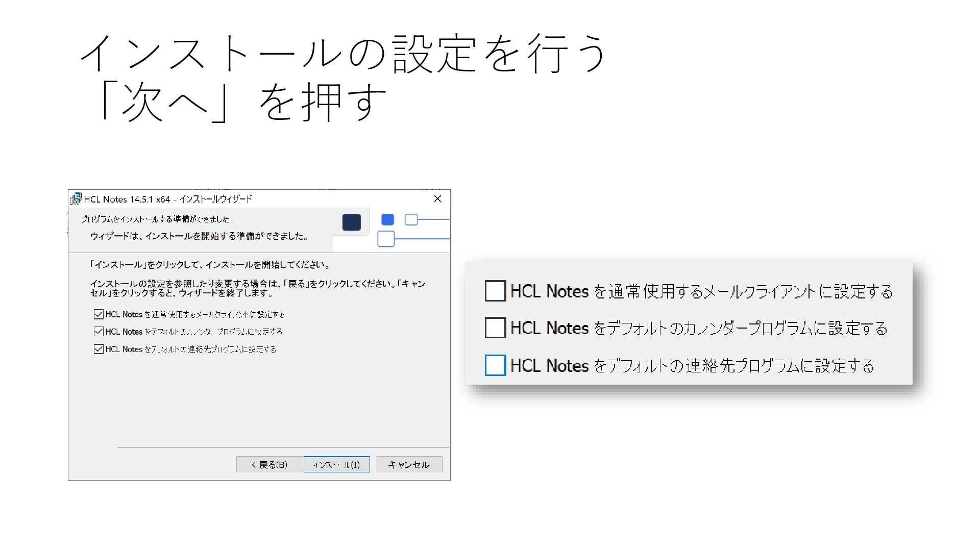Click the larger white outlined square in header

(x=386, y=239)
